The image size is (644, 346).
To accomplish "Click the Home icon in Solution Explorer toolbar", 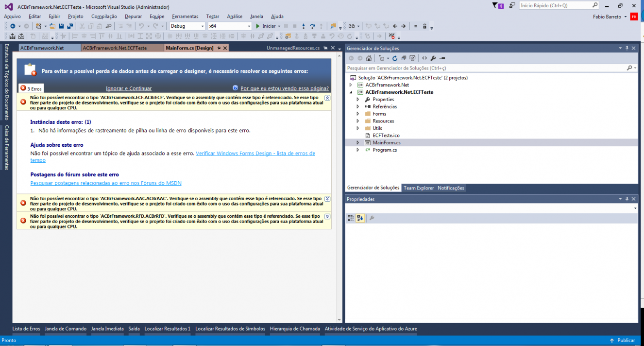I will click(369, 58).
